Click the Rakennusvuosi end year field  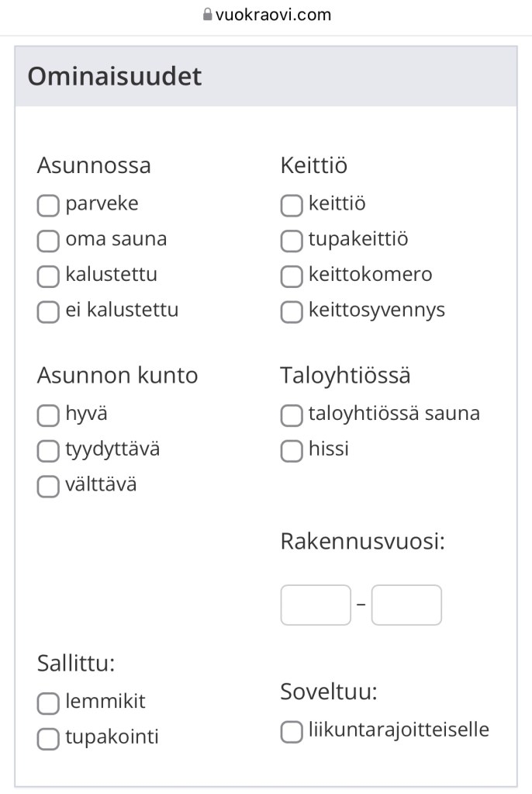pyautogui.click(x=406, y=605)
